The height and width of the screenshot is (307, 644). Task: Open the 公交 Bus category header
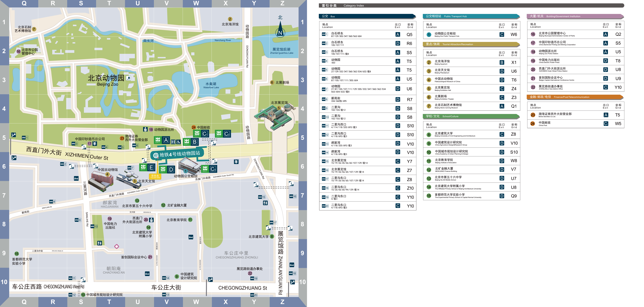(367, 16)
